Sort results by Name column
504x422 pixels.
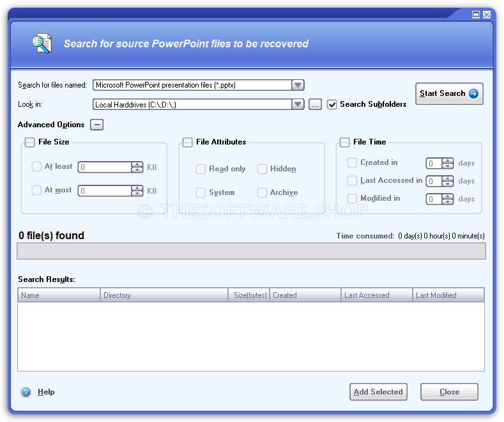tap(59, 295)
